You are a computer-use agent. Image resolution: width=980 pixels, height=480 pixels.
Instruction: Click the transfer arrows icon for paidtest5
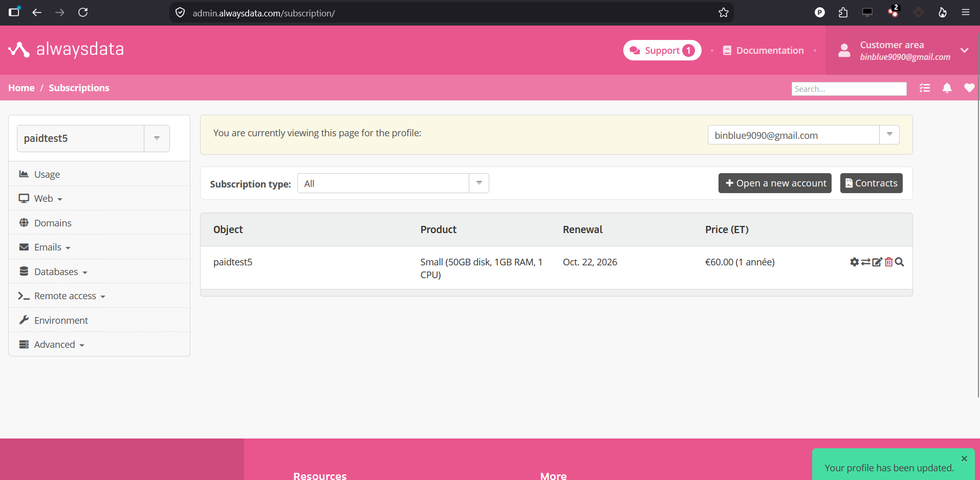pos(865,262)
